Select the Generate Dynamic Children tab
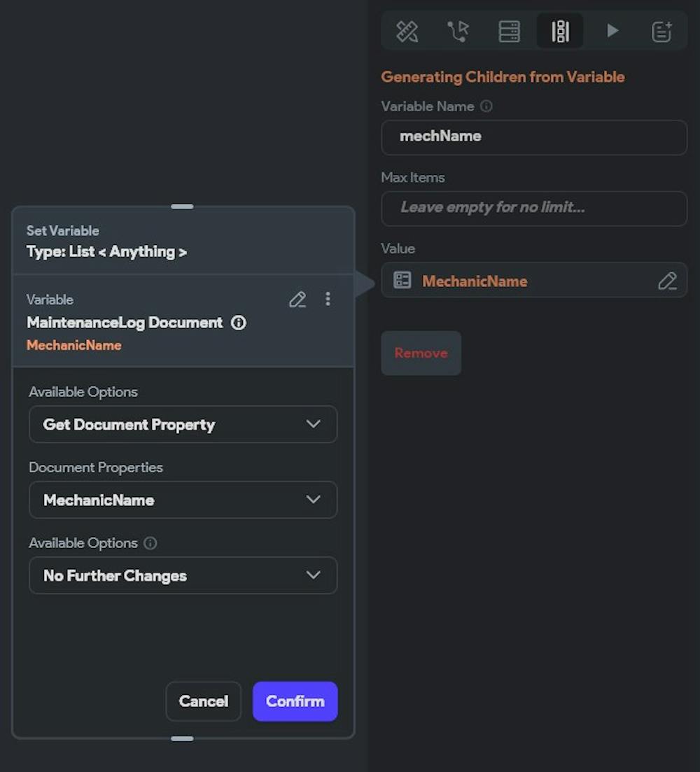700x772 pixels. (x=560, y=31)
